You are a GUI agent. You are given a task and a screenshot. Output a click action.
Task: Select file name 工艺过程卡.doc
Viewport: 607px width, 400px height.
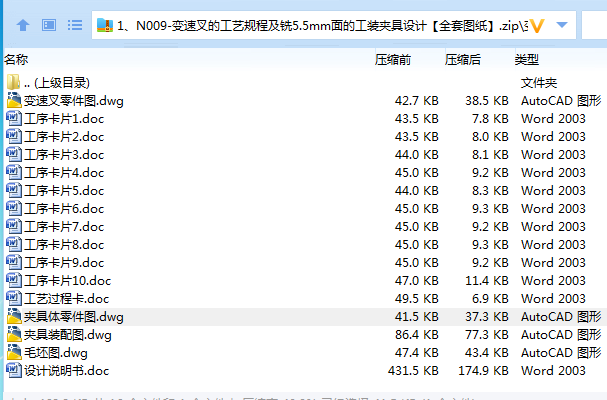(x=67, y=299)
